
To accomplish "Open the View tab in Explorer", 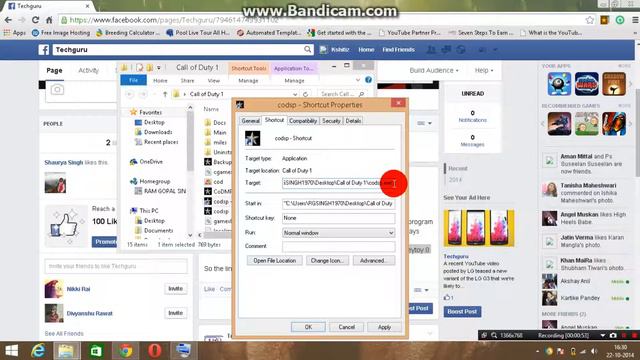I will pos(213,80).
